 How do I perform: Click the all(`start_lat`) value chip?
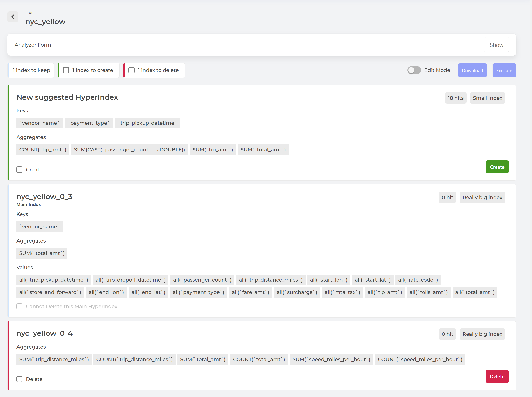[373, 280]
